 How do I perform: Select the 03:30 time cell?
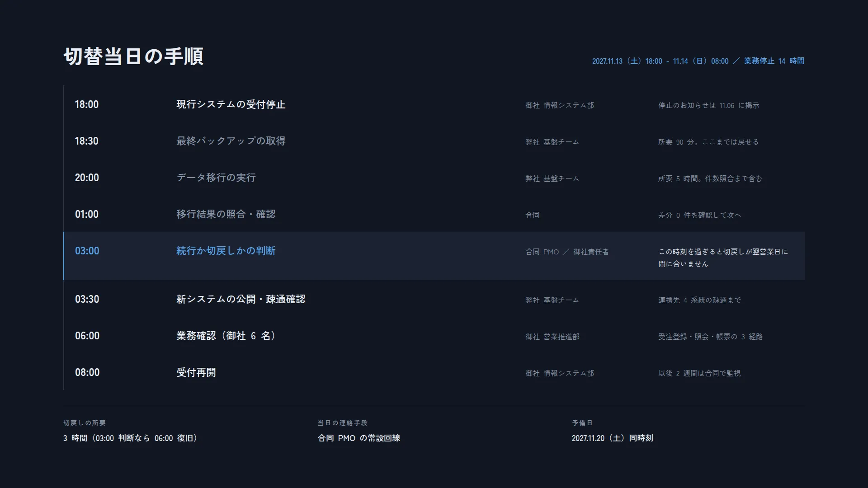(87, 299)
